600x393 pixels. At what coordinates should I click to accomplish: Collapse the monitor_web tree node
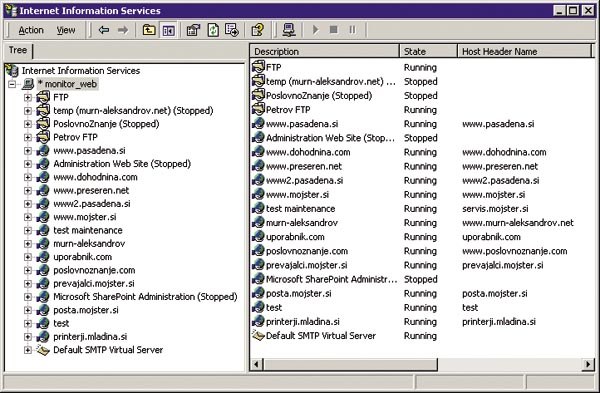coord(12,84)
